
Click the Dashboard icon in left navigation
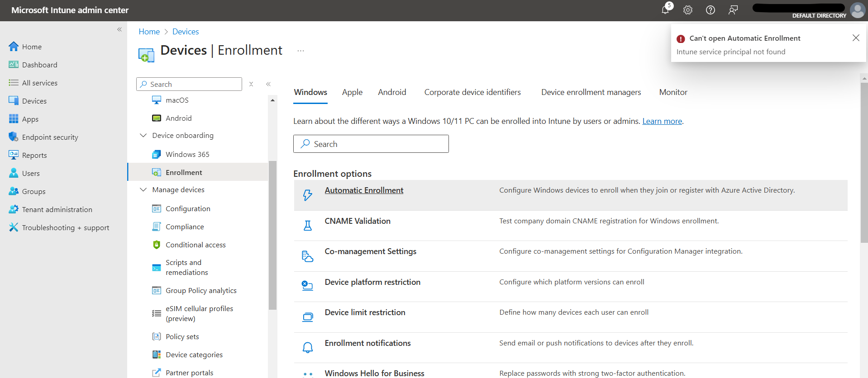(14, 65)
